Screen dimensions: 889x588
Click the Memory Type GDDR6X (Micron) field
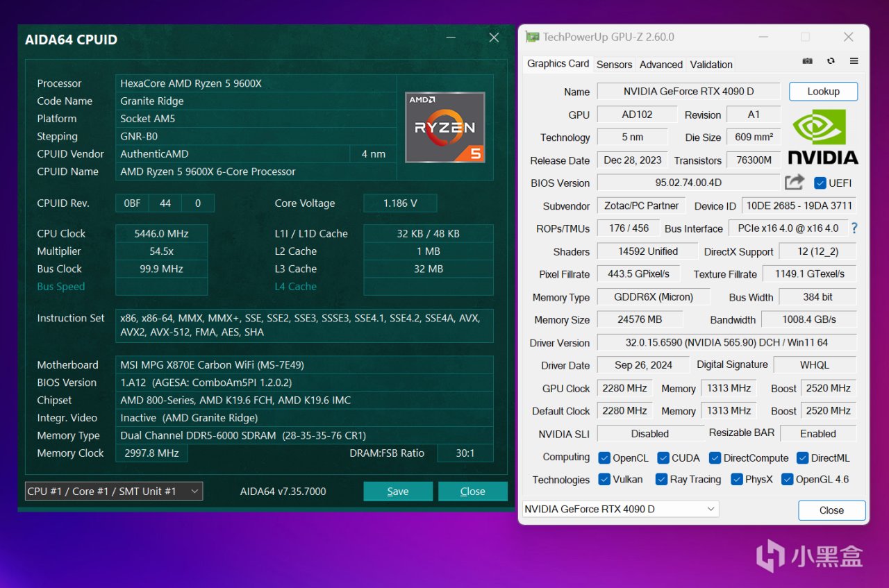click(654, 297)
